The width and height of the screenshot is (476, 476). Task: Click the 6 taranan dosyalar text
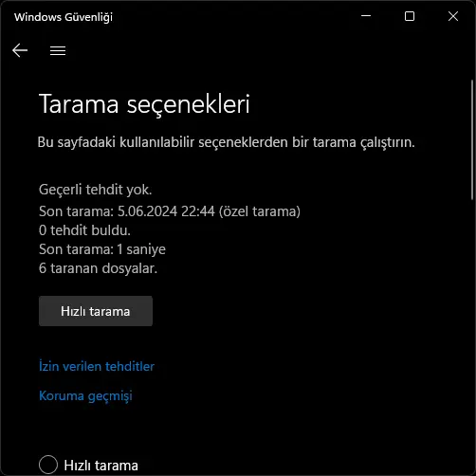point(98,268)
